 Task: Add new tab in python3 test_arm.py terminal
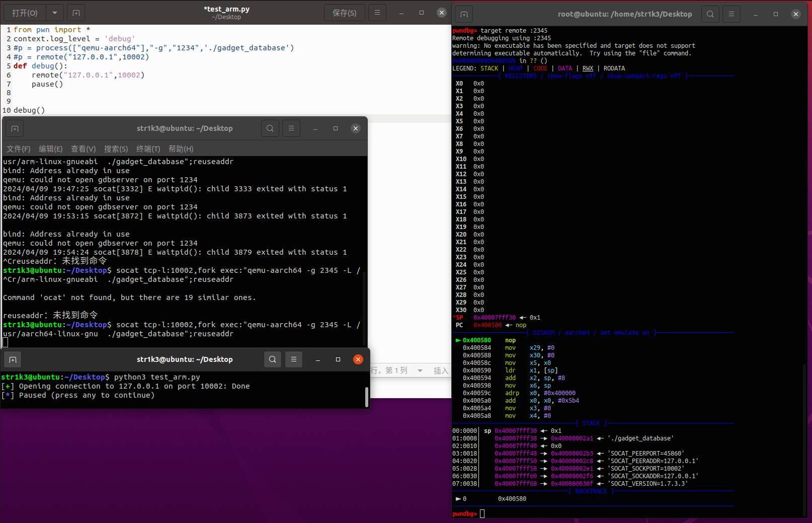pos(13,359)
